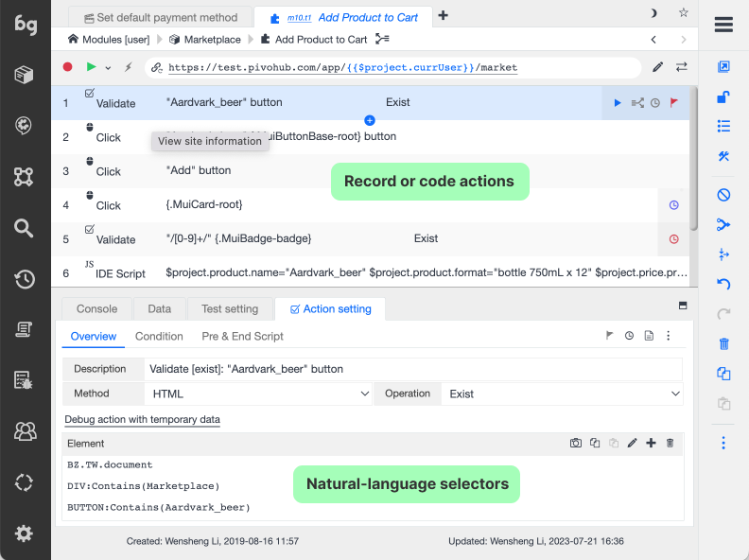Open the Pre & End Script tab
The width and height of the screenshot is (749, 560).
242,336
